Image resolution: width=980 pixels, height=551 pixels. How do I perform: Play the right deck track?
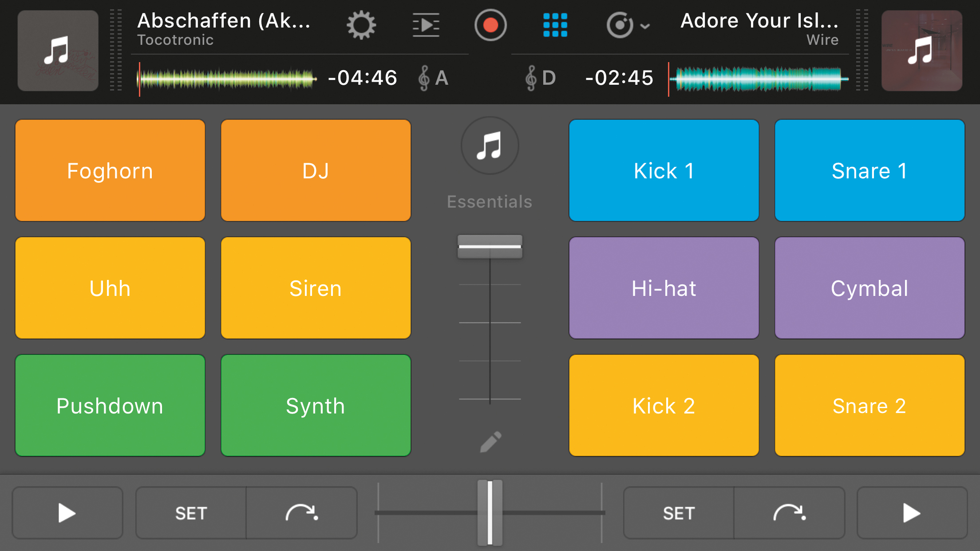(912, 513)
